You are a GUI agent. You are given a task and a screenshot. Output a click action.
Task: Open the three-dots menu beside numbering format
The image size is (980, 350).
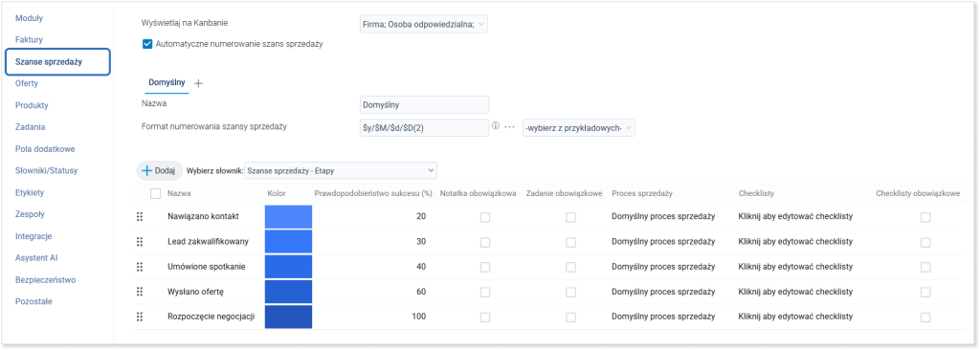509,127
